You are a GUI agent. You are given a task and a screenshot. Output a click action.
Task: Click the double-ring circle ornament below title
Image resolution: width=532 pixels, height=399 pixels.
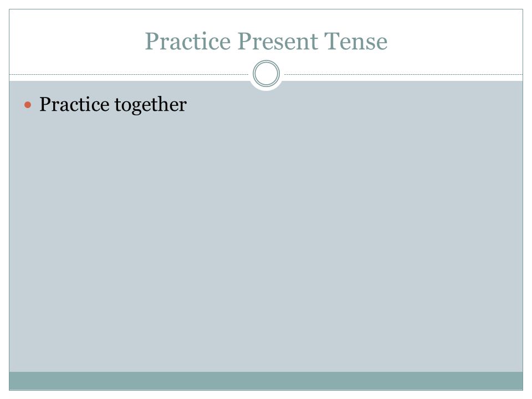[x=267, y=74]
